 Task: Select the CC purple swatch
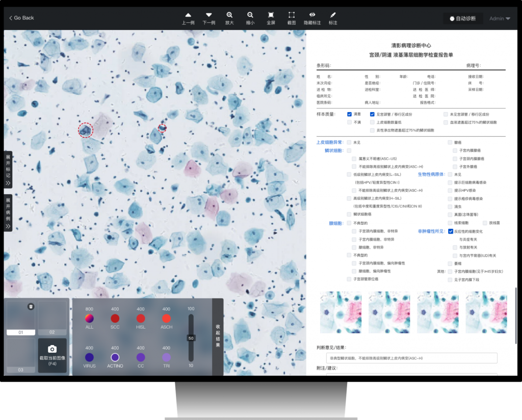141,357
